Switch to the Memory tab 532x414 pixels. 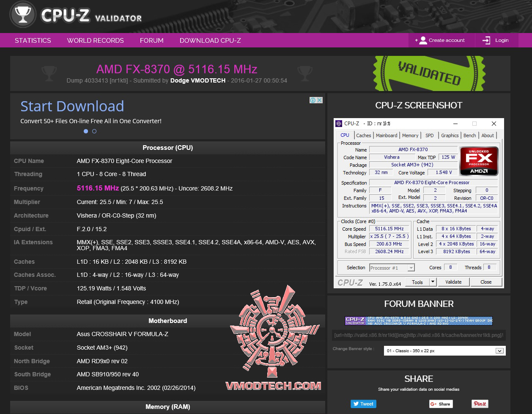point(410,135)
